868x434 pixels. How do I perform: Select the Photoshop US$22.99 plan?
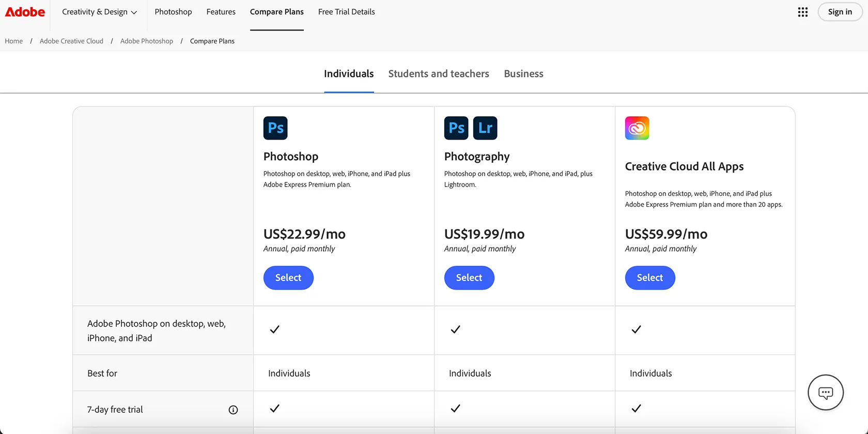click(x=288, y=278)
